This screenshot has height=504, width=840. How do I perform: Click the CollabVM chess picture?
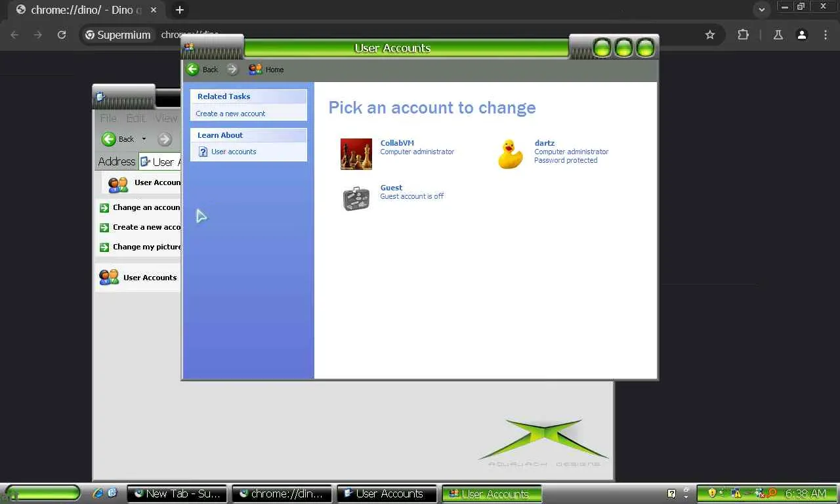pyautogui.click(x=356, y=154)
